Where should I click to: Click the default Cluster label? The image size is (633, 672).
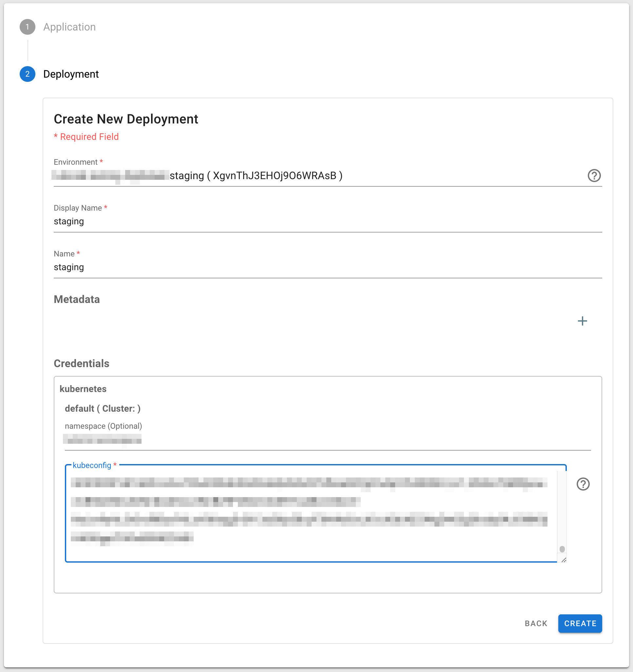pos(103,408)
